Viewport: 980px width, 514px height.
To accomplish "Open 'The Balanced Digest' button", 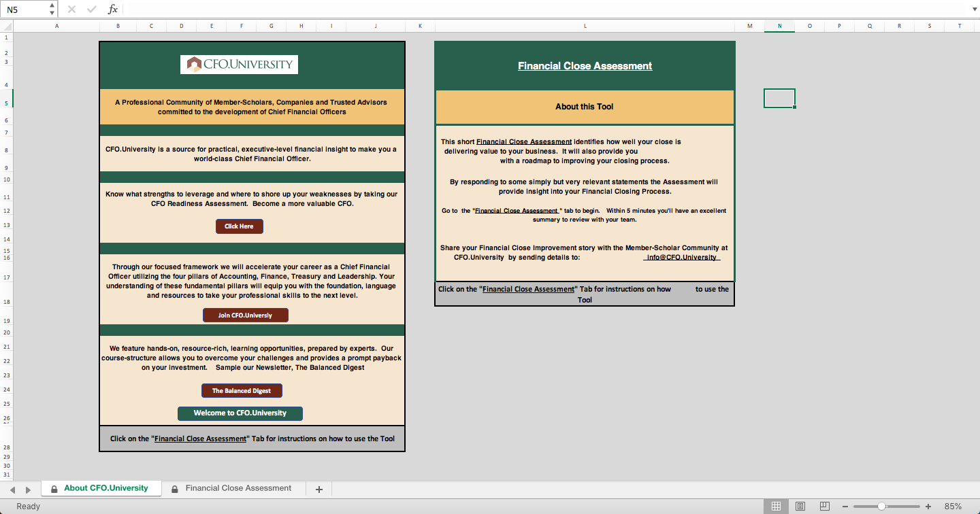I will [242, 391].
